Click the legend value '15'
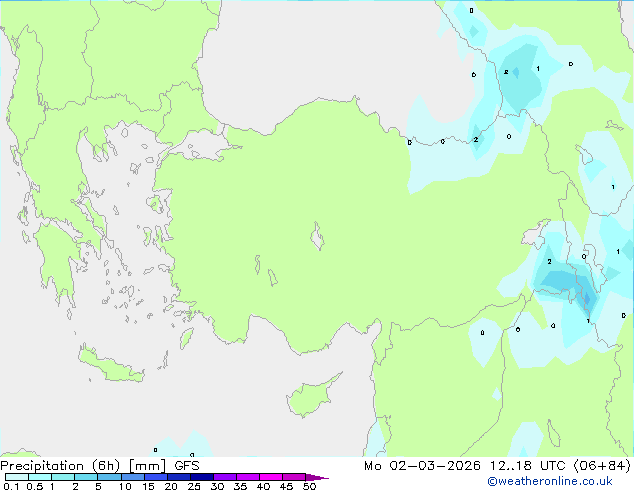Image resolution: width=634 pixels, height=490 pixels. tap(148, 486)
